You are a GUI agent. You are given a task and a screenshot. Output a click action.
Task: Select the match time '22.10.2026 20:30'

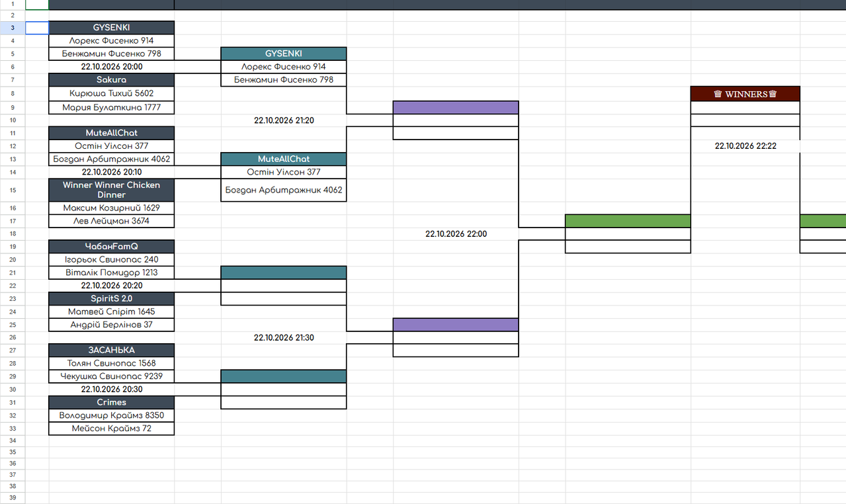click(112, 390)
